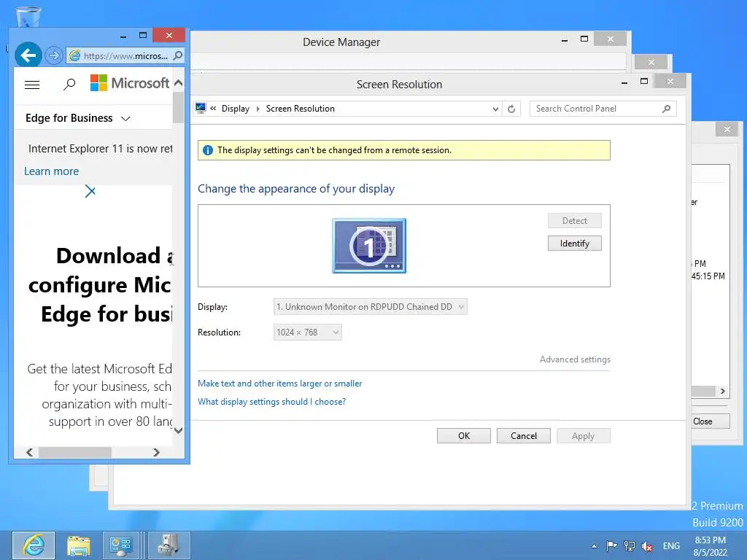Click the Display icon in address bar
Screen dimensions: 747x560
[201, 108]
